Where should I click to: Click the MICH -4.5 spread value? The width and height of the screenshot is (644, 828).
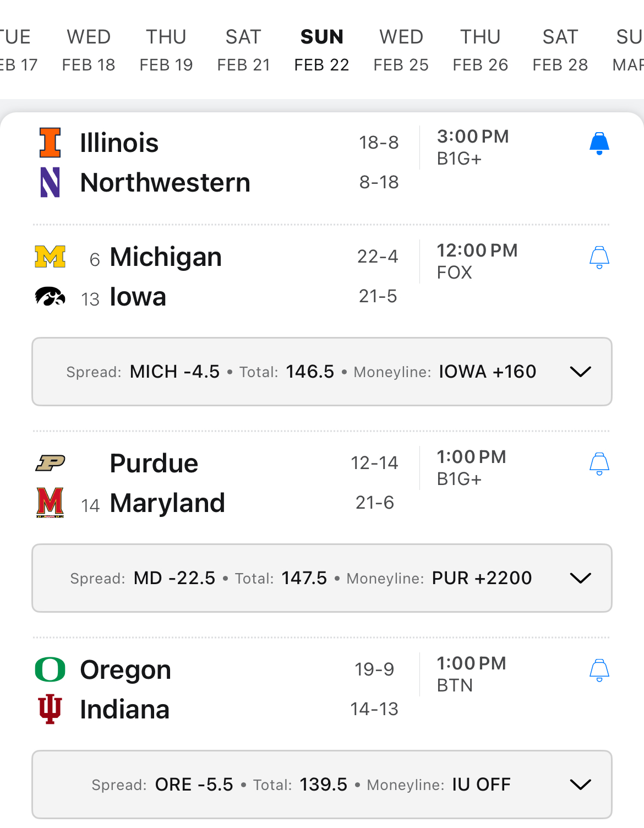tap(174, 372)
